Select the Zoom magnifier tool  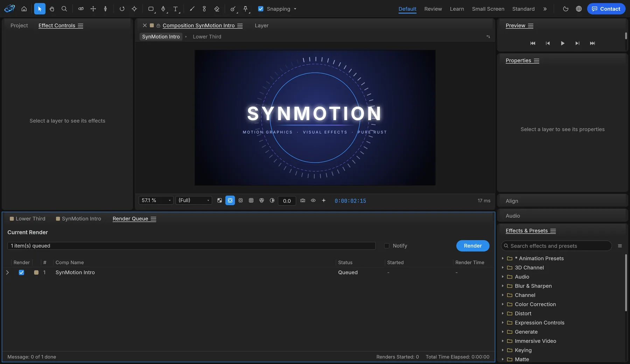[64, 9]
